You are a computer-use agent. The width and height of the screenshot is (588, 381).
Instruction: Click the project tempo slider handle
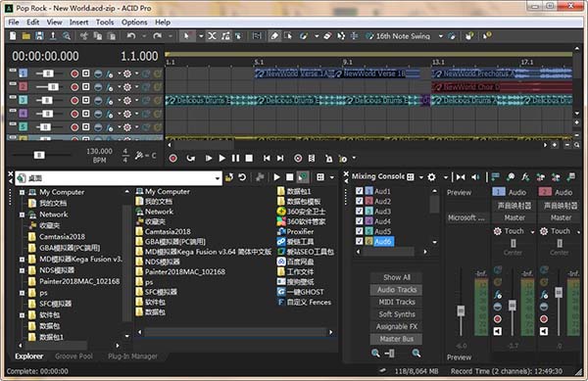pyautogui.click(x=39, y=155)
